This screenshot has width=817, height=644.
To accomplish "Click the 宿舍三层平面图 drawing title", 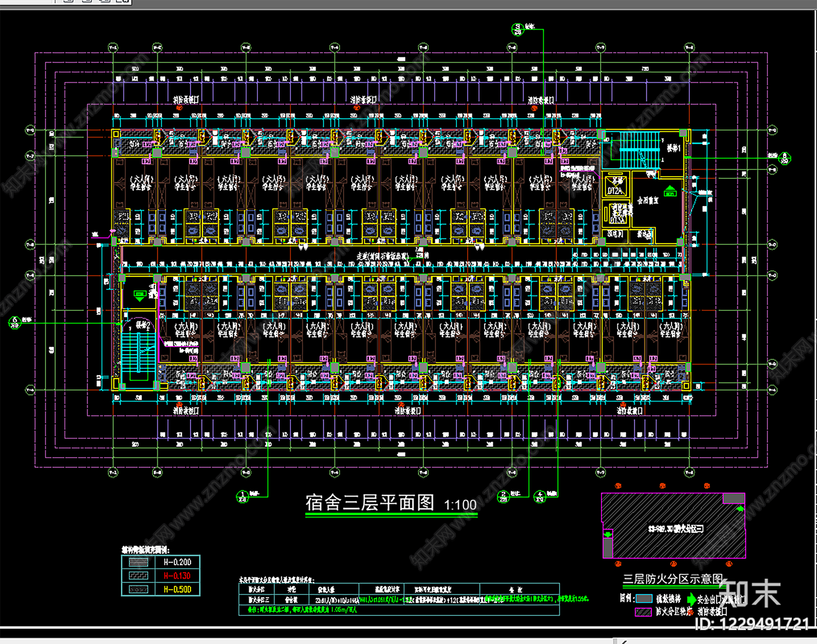I will (370, 503).
